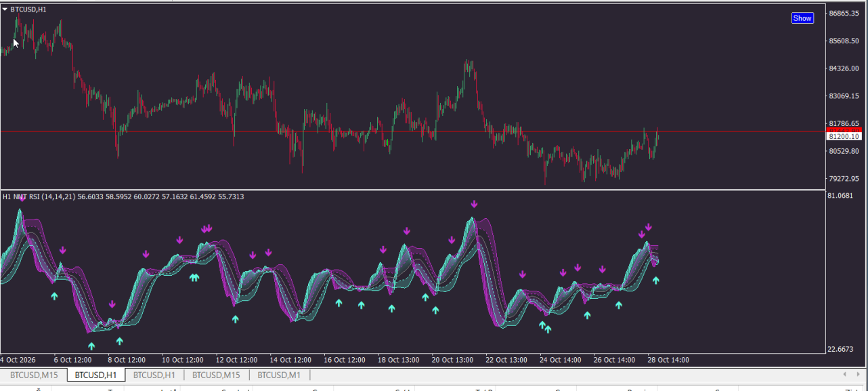The height and width of the screenshot is (391, 868).
Task: Click the 83069.15 price scale value
Action: click(x=844, y=96)
